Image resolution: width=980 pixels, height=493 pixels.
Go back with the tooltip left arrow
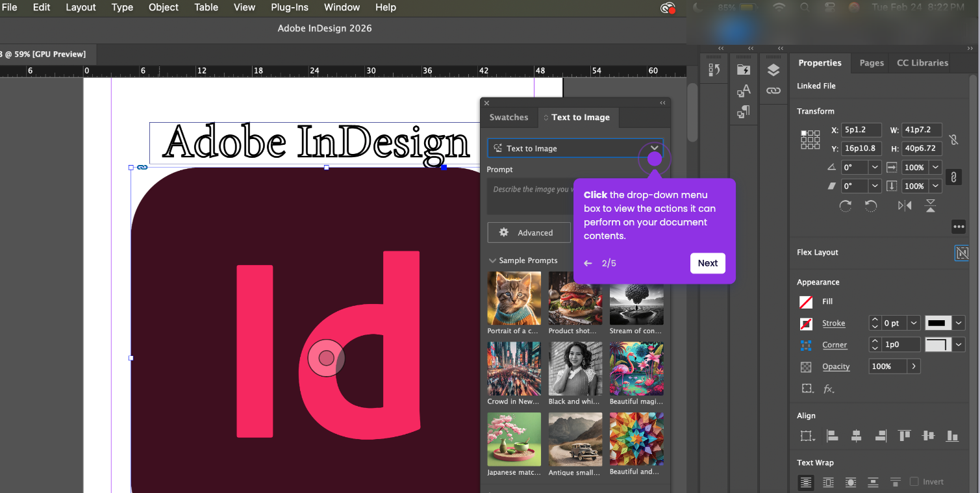click(x=588, y=263)
